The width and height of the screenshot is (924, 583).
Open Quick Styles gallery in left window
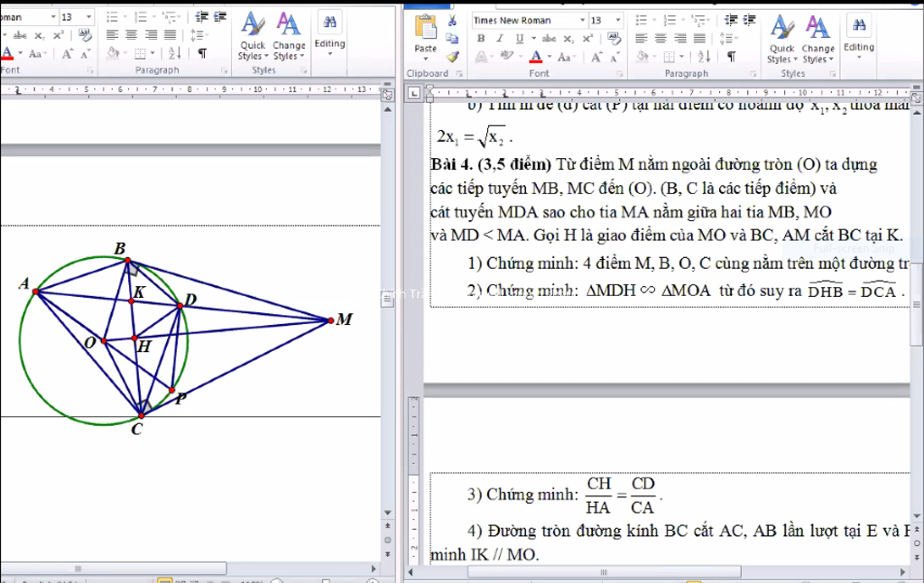[253, 36]
